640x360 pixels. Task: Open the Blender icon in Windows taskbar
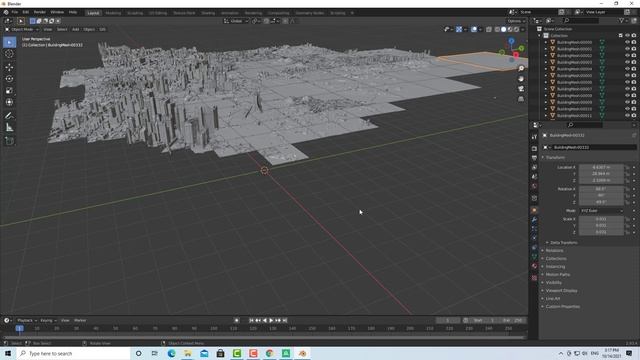coord(302,353)
